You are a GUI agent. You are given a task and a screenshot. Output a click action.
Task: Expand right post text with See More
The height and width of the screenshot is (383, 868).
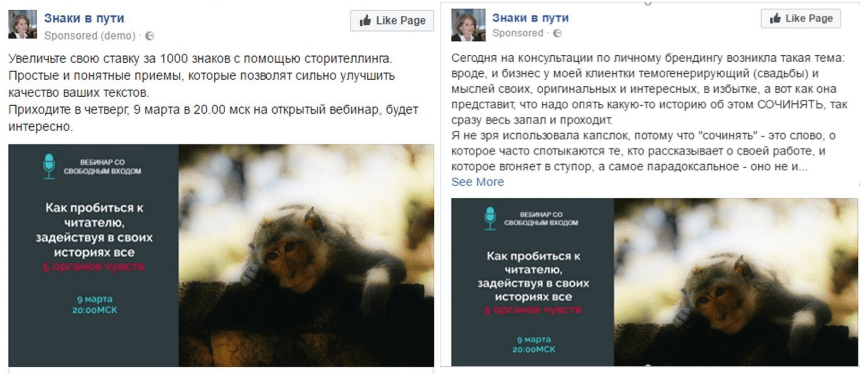click(478, 182)
